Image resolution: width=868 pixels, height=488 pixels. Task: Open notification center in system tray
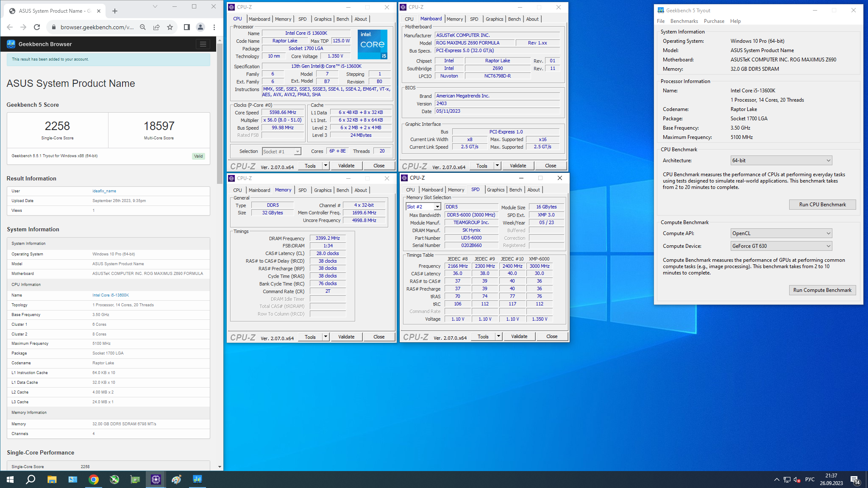pyautogui.click(x=855, y=480)
